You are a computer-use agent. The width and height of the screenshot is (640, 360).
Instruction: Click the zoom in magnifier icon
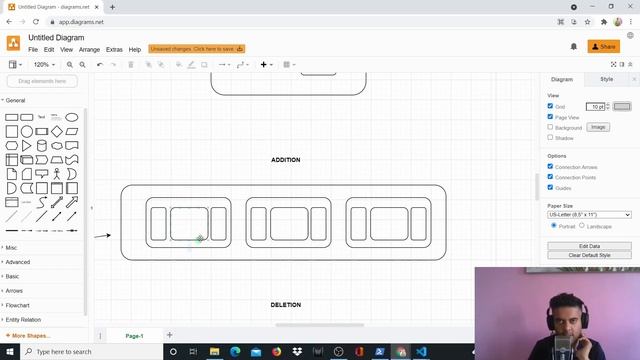(x=70, y=64)
